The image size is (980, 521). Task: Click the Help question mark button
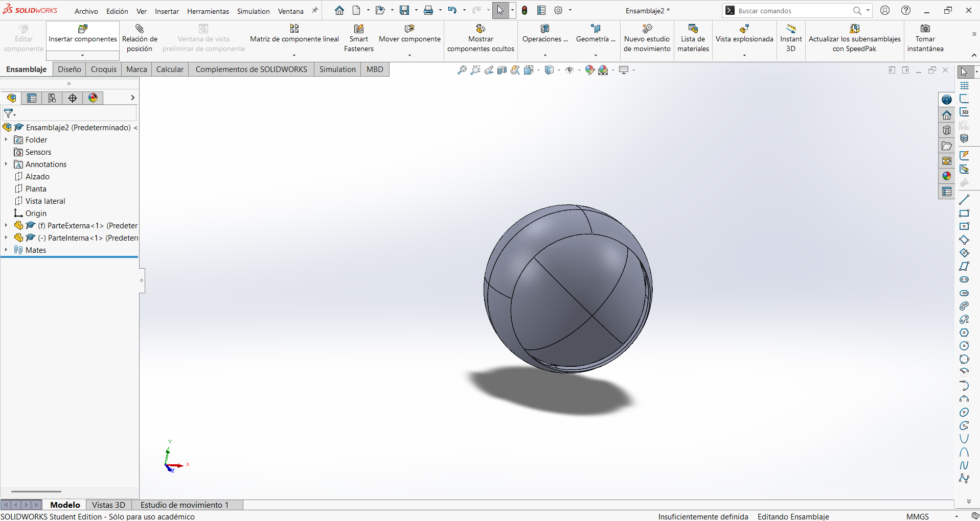point(906,10)
